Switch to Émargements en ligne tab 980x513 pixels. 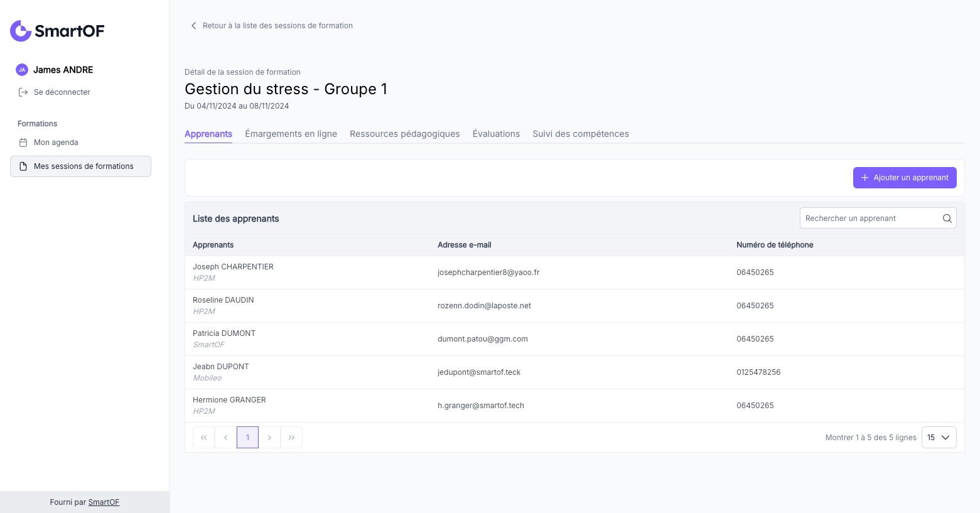pyautogui.click(x=291, y=134)
